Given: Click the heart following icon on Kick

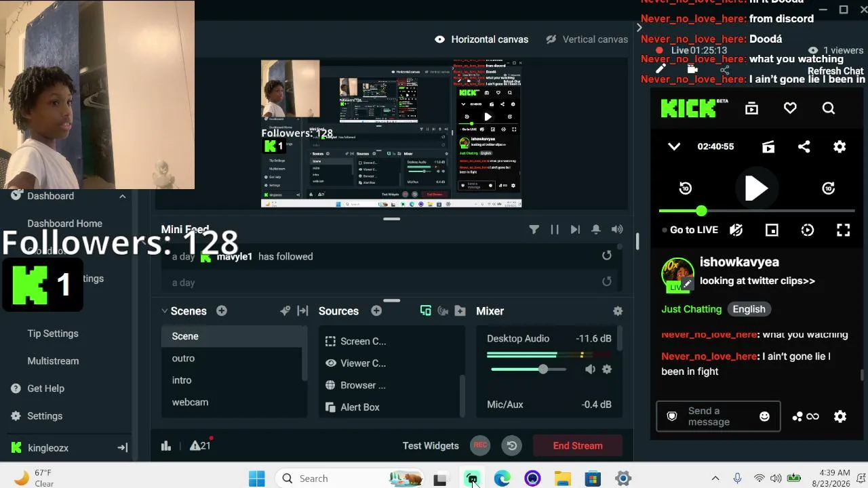Looking at the screenshot, I should (790, 108).
